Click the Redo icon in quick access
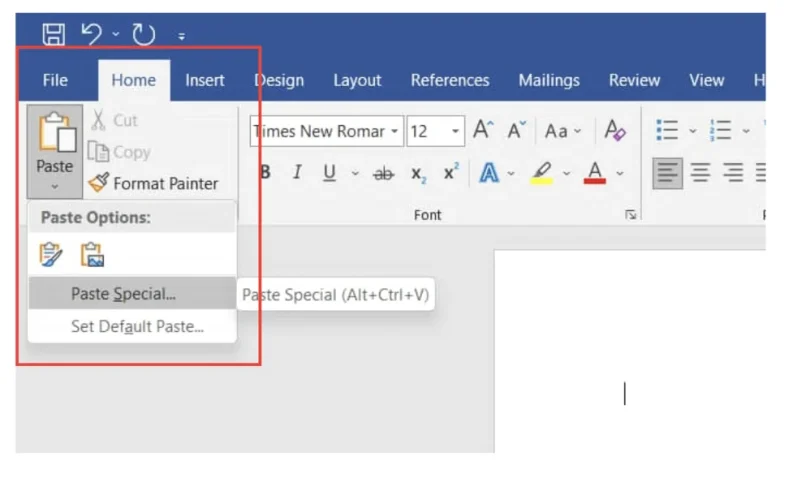Viewport: 793px width, 500px height. (x=144, y=35)
